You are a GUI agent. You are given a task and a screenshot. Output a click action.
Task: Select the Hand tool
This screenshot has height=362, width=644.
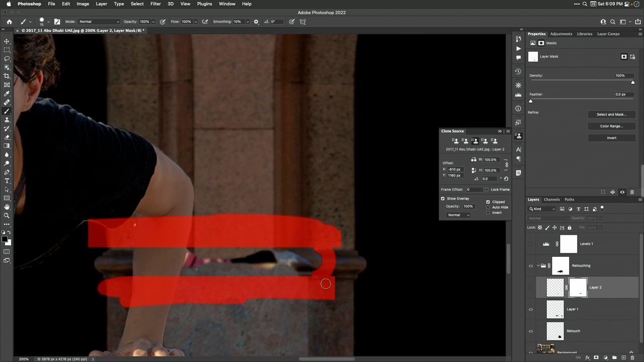(7, 207)
